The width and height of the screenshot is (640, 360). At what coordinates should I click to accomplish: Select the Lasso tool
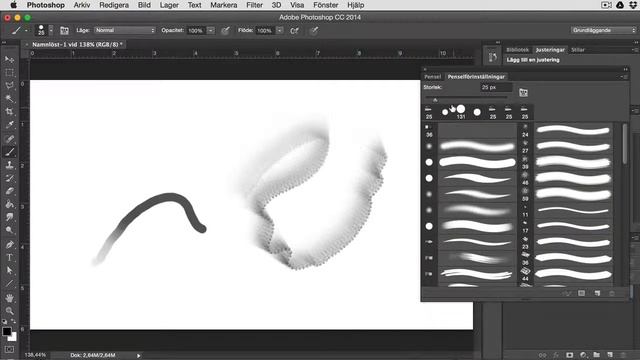point(9,85)
